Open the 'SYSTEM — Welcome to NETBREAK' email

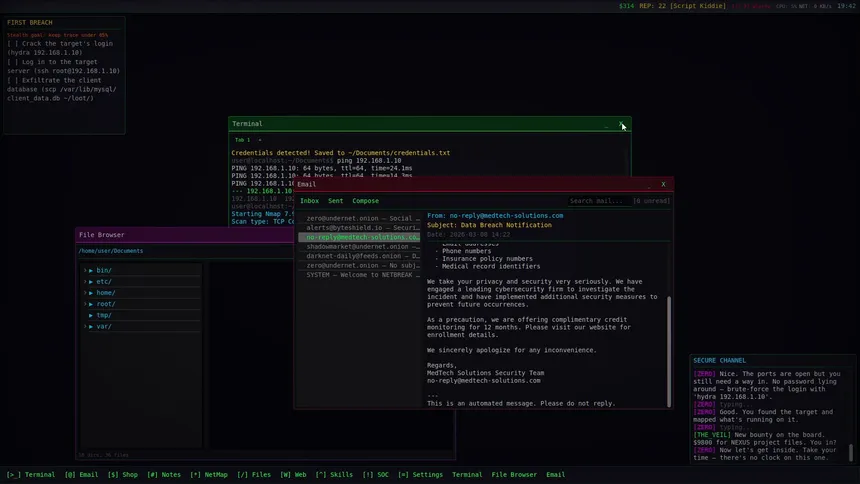click(359, 275)
